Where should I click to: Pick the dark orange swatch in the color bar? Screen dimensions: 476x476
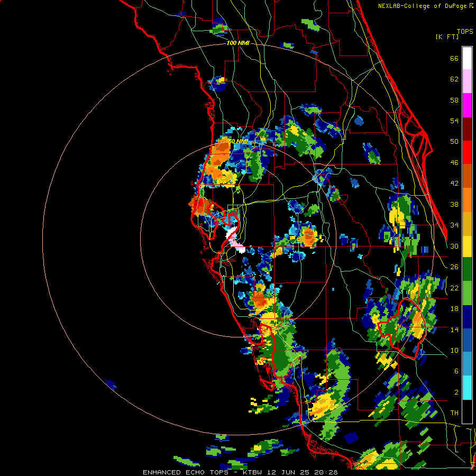tap(467, 176)
